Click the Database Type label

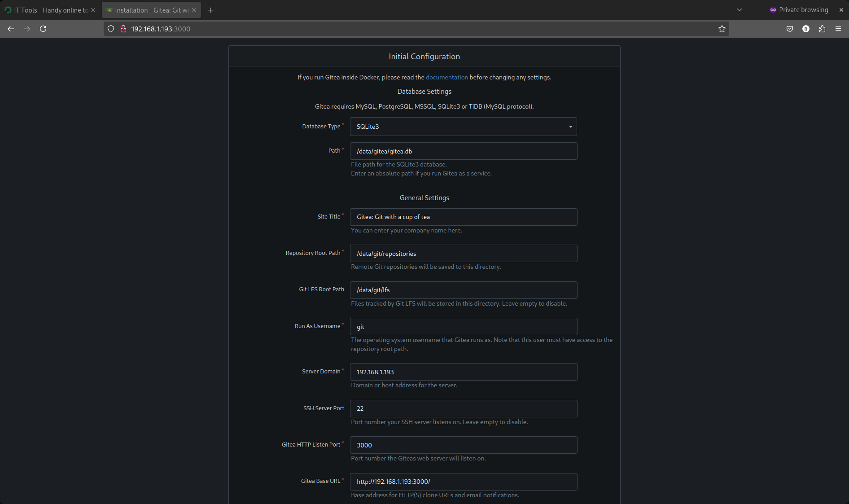point(321,127)
